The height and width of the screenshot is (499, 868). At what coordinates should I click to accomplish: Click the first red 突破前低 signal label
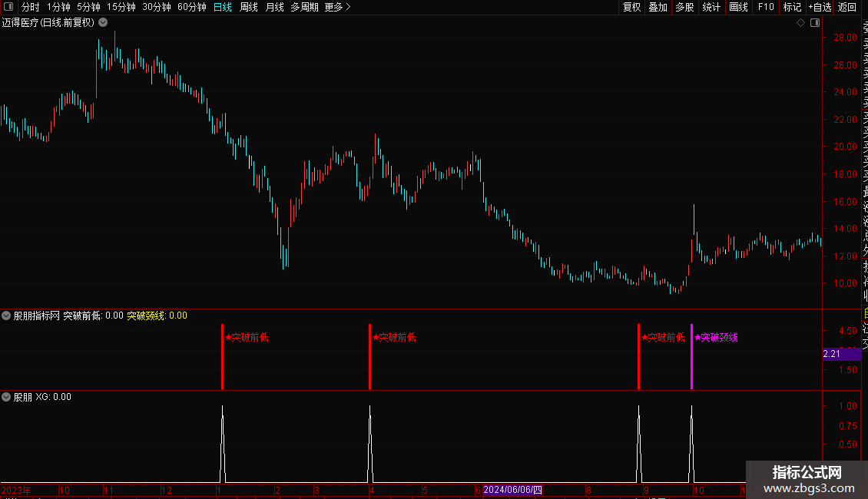point(247,338)
